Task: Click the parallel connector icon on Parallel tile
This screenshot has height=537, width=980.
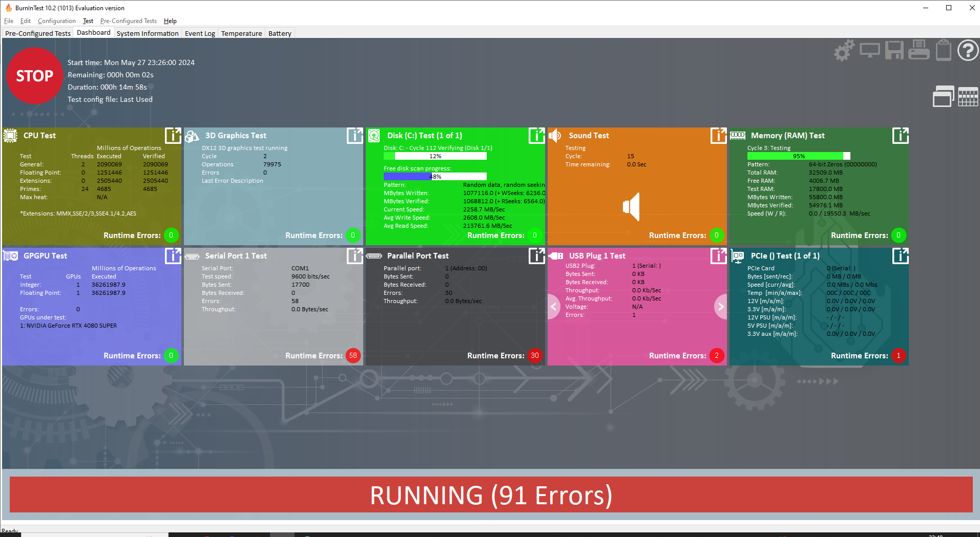Action: coord(374,256)
